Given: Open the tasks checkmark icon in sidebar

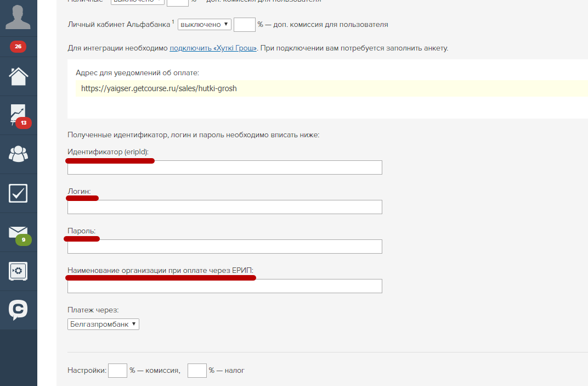Looking at the screenshot, I should [x=18, y=193].
